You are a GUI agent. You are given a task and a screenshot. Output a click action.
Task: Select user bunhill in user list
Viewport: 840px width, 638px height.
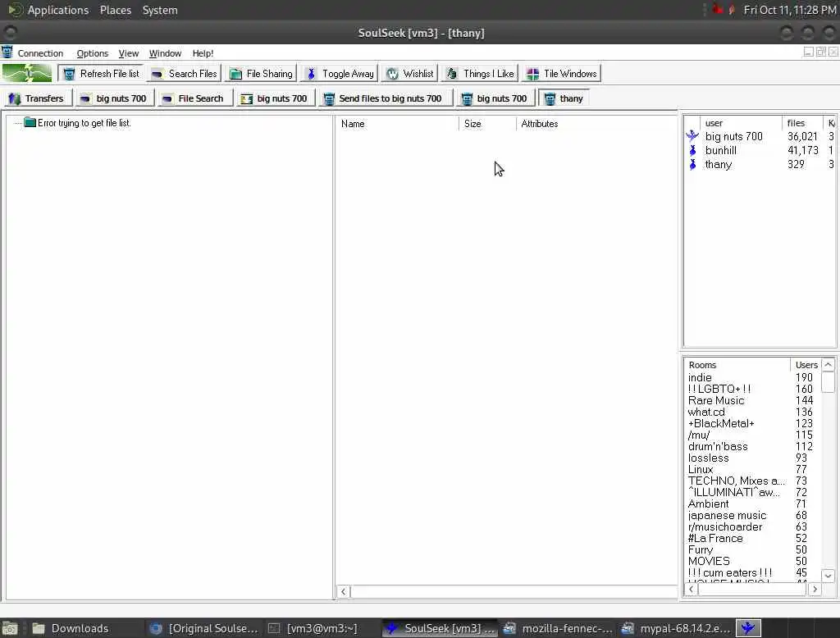720,151
